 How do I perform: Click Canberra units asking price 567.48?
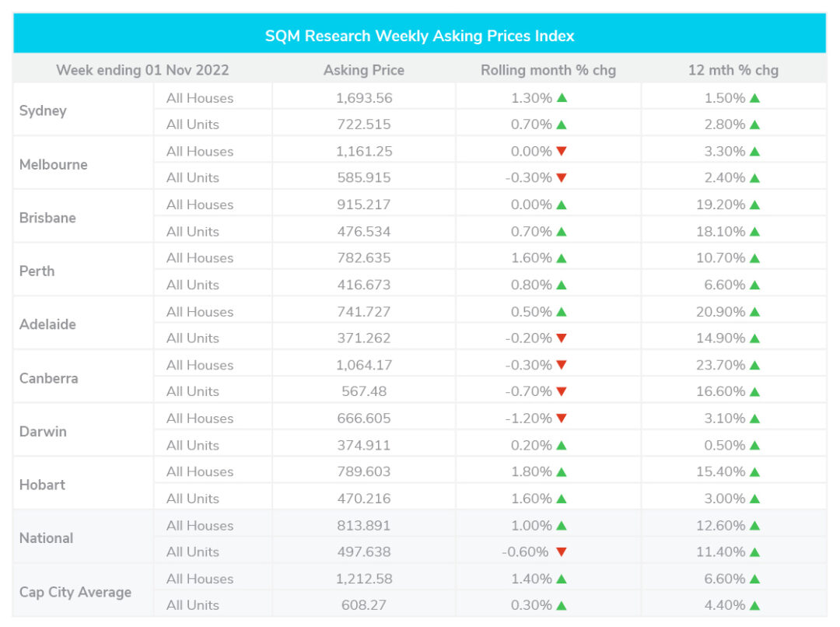(x=364, y=392)
